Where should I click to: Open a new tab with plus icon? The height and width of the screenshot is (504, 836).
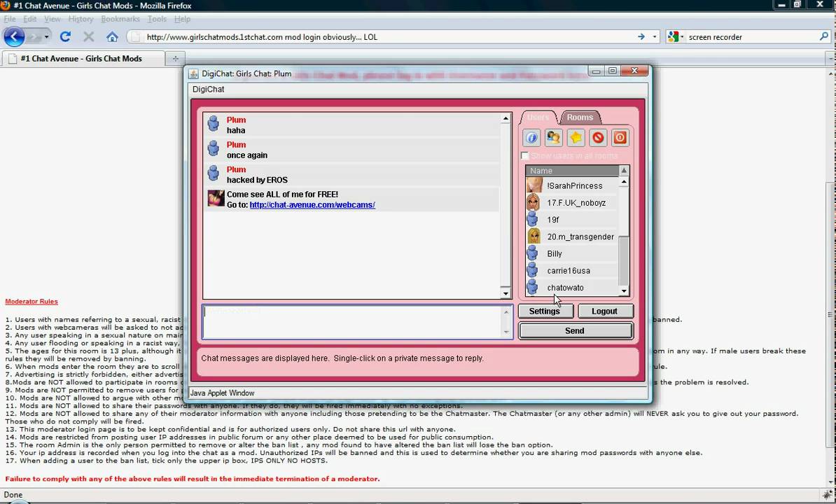click(176, 59)
